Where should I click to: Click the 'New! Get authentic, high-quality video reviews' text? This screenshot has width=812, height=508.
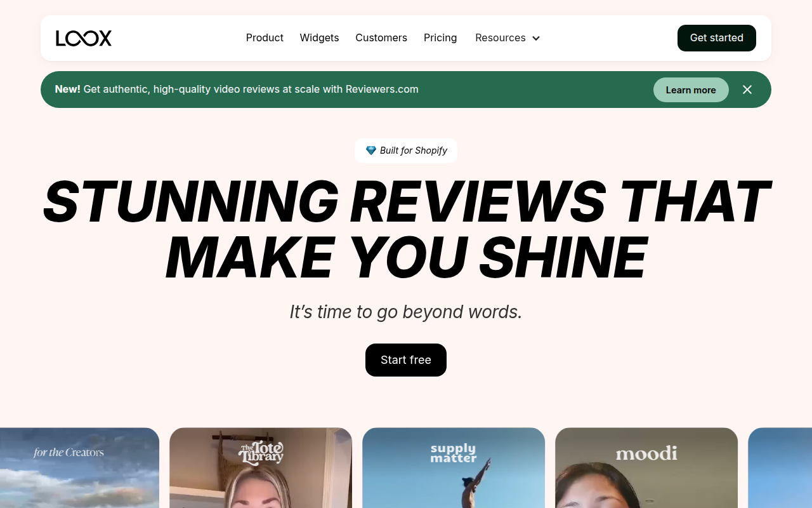[x=237, y=90]
